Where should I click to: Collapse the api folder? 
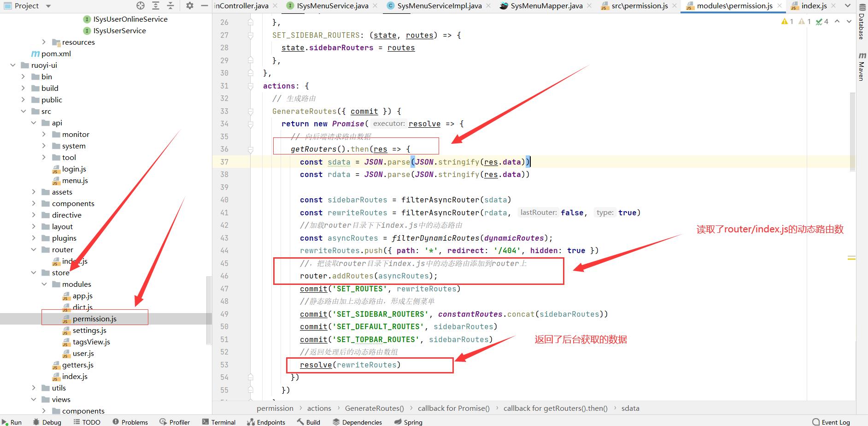click(x=34, y=123)
